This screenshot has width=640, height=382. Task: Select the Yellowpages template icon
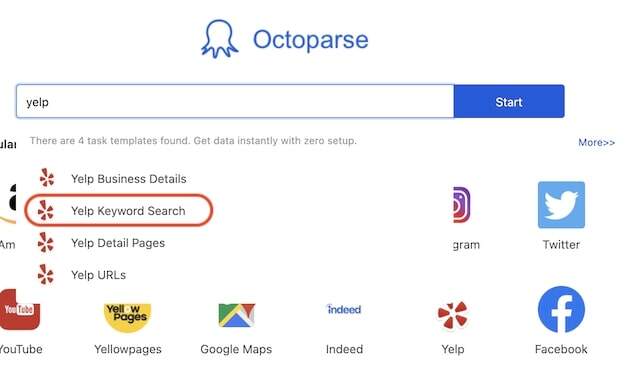(x=128, y=316)
